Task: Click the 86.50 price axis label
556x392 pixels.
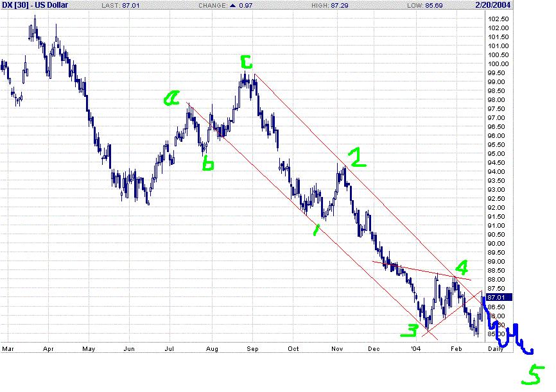Action: (x=496, y=307)
